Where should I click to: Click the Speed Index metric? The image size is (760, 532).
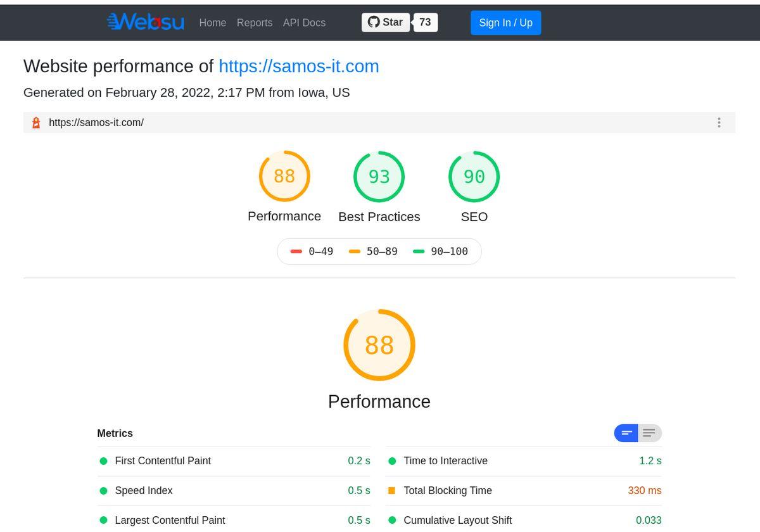(235, 491)
